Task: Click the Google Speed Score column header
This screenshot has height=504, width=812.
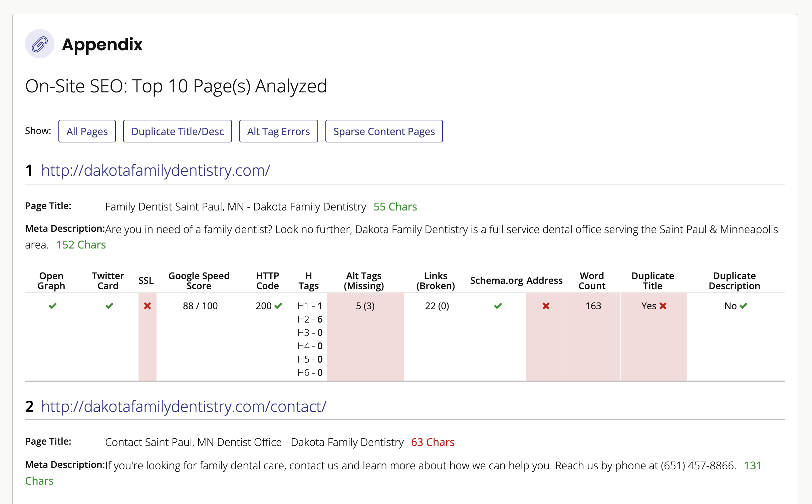Action: (199, 281)
